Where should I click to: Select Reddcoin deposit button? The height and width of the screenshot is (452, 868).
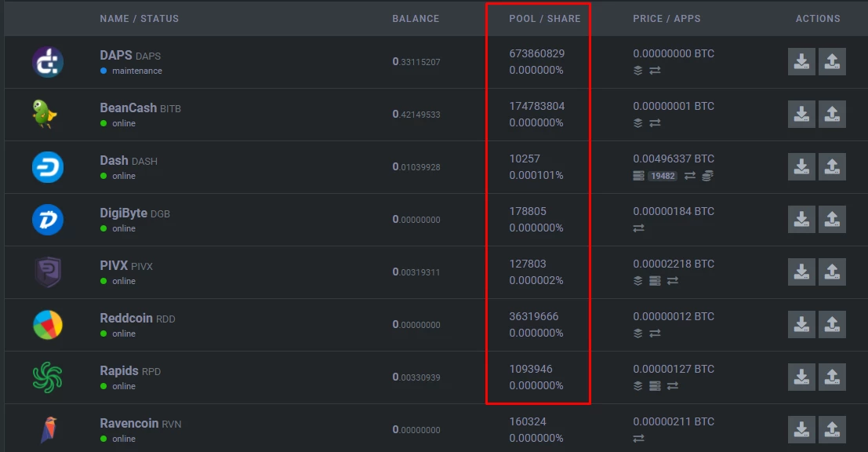pos(801,325)
